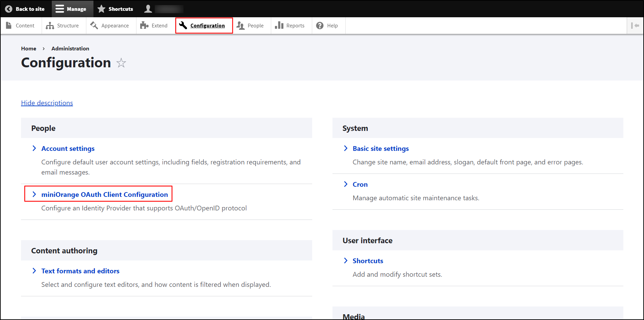Open Text formats and editors
The image size is (644, 320).
point(80,271)
